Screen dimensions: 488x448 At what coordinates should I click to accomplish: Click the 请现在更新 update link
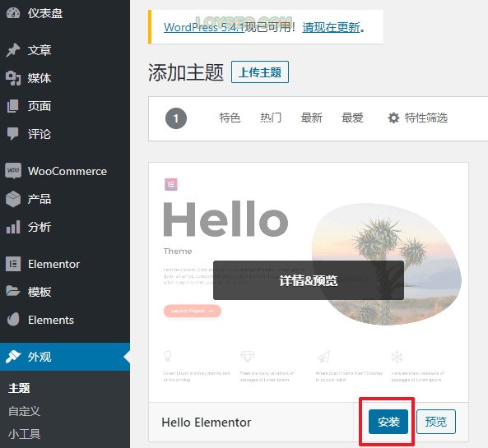point(331,27)
